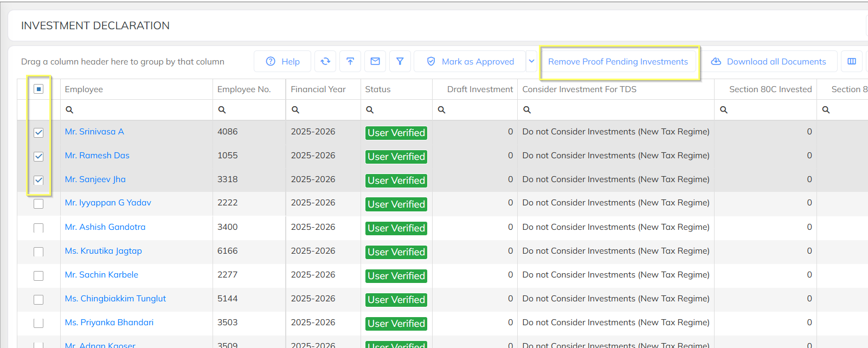868x348 pixels.
Task: Click the refresh icon in toolbar
Action: [325, 62]
